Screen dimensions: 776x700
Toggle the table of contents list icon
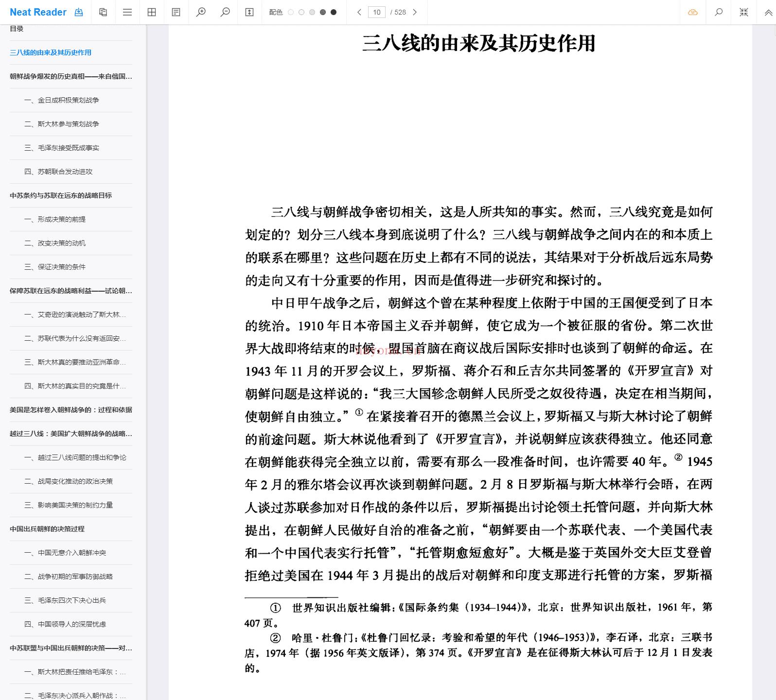tap(127, 12)
